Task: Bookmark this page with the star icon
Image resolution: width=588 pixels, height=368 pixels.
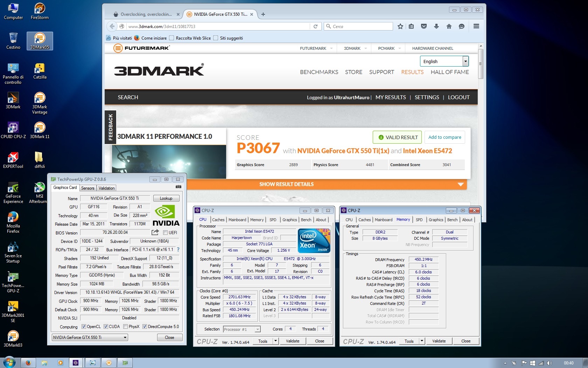Action: point(400,26)
